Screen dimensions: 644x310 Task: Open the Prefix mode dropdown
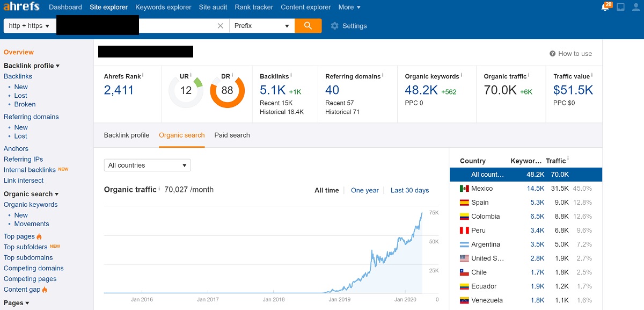[x=262, y=26]
